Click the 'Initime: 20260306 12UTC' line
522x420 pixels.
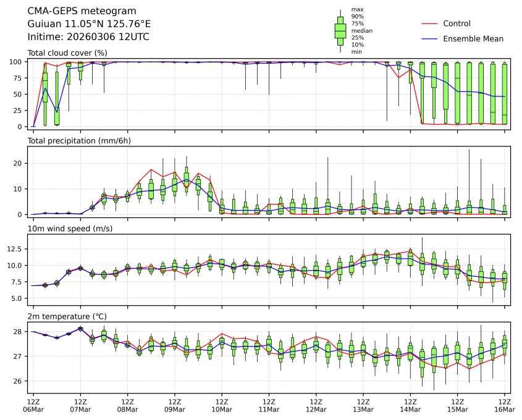click(88, 36)
